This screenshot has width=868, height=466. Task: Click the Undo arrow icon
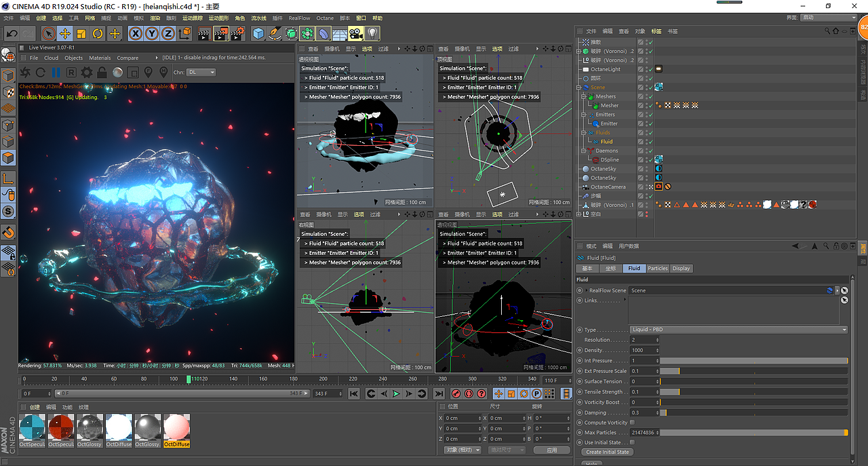click(x=12, y=33)
